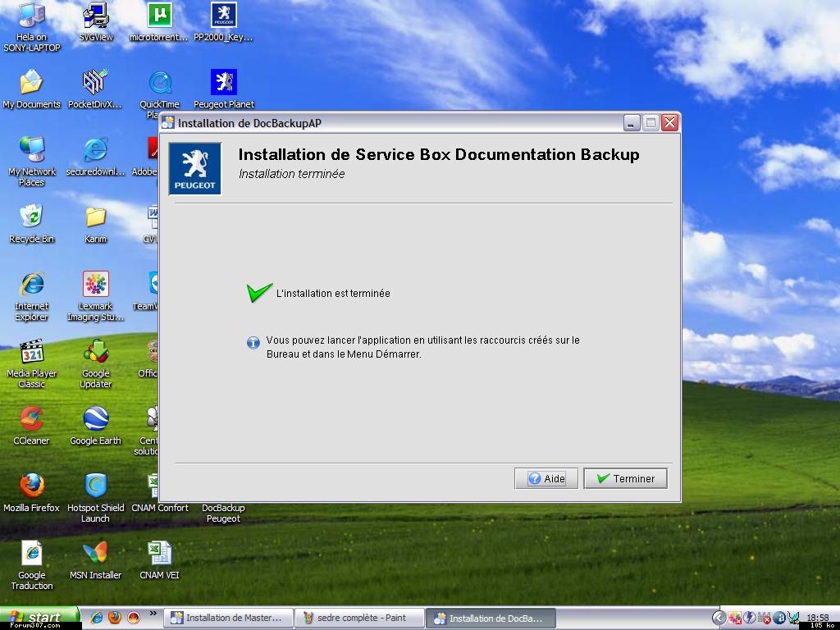Select the Google Traduction desktop icon

[32, 565]
